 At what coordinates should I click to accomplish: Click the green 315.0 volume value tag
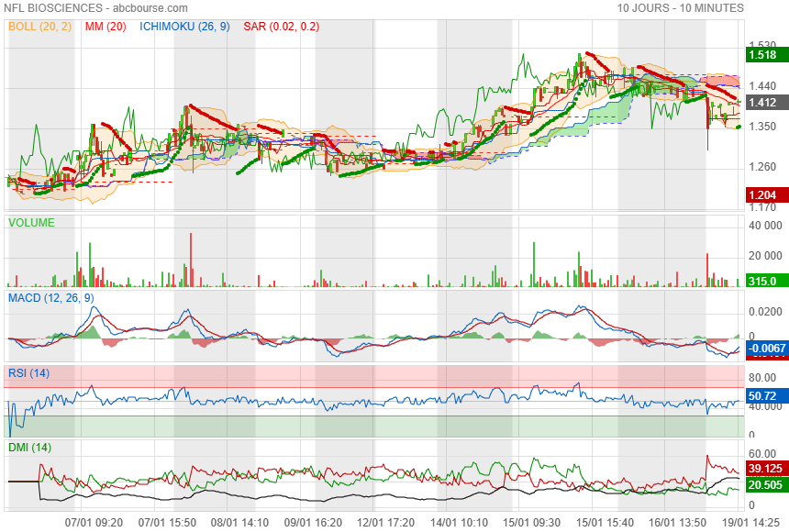pos(762,282)
